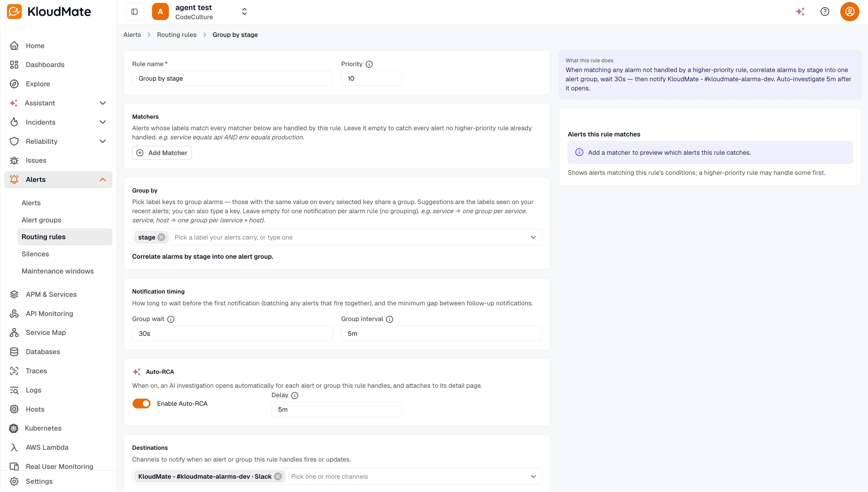Click the Traces icon in sidebar

(14, 371)
